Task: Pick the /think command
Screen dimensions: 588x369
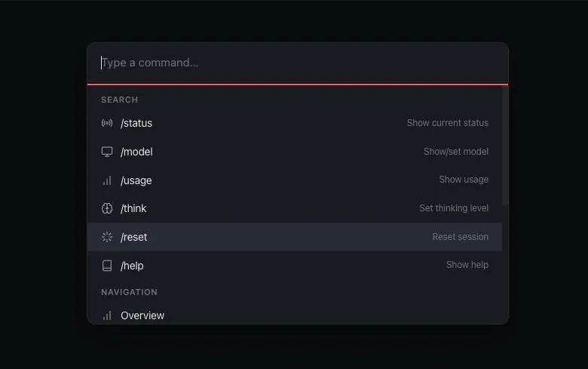Action: 134,208
